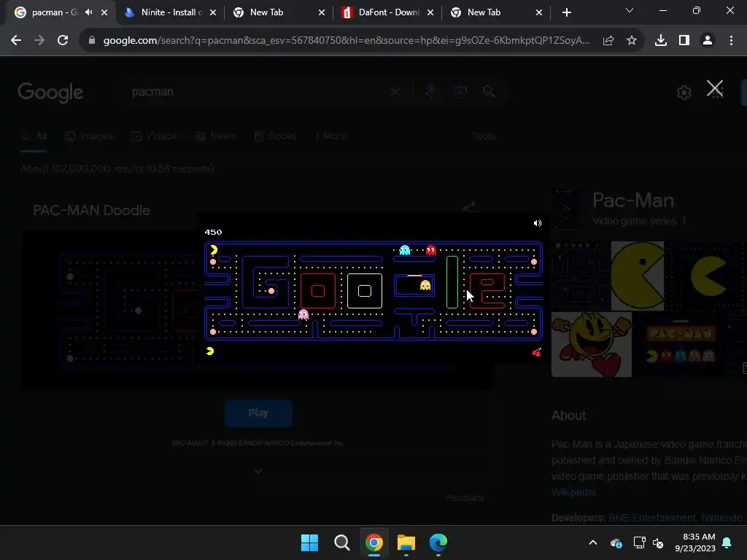Click the address bar URL
The height and width of the screenshot is (560, 747).
(x=347, y=41)
